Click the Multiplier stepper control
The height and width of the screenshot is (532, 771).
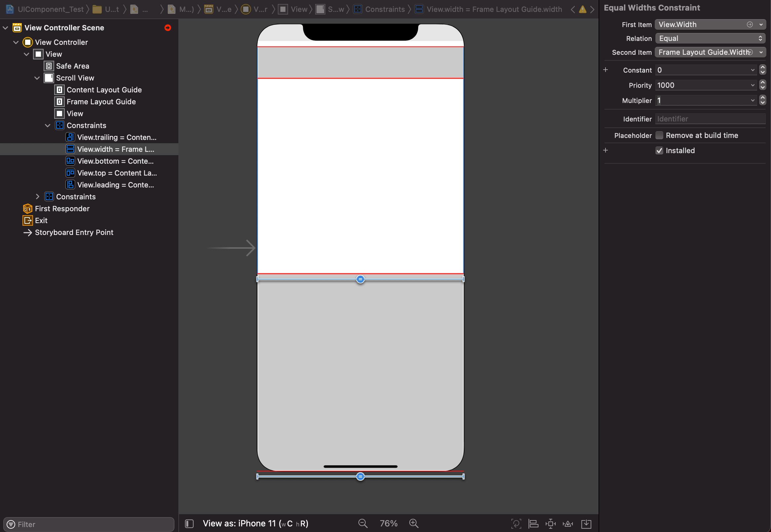(x=762, y=100)
